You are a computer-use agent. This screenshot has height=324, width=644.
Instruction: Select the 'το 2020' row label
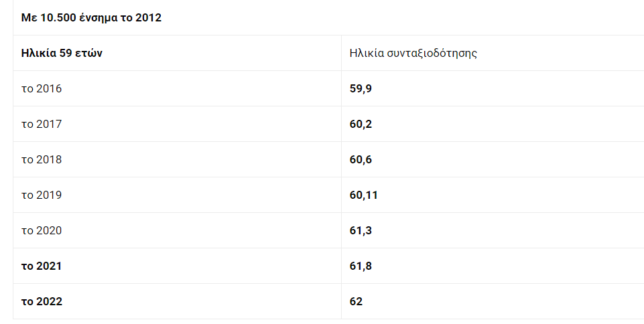pos(42,230)
